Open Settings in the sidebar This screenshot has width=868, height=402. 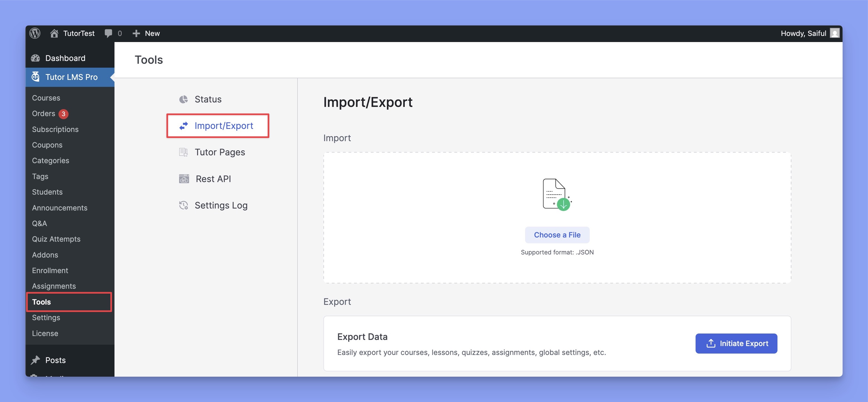coord(46,317)
